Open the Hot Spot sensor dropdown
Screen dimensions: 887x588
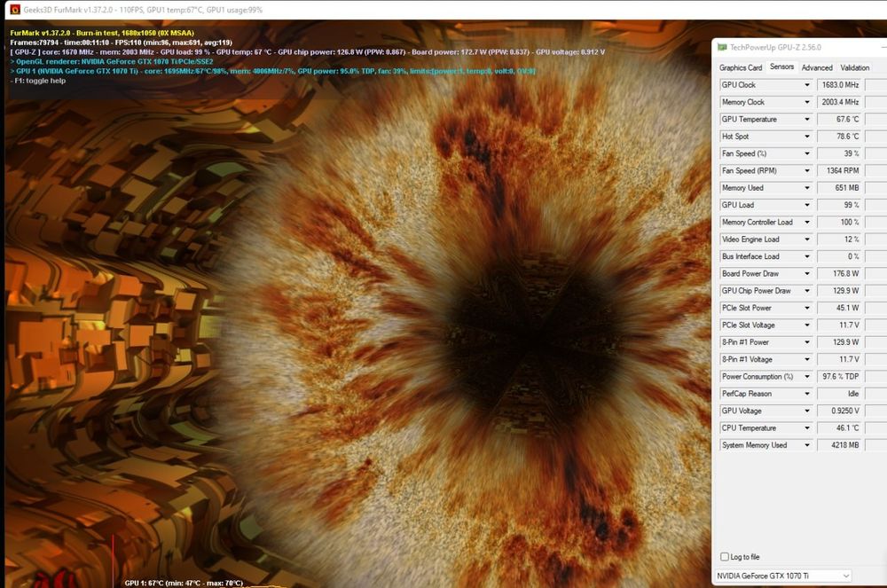[x=807, y=137]
